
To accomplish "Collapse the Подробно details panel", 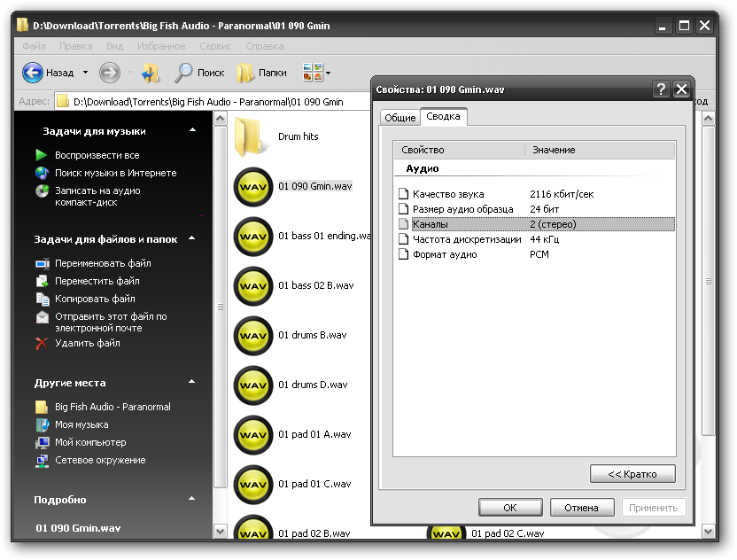I will click(192, 500).
